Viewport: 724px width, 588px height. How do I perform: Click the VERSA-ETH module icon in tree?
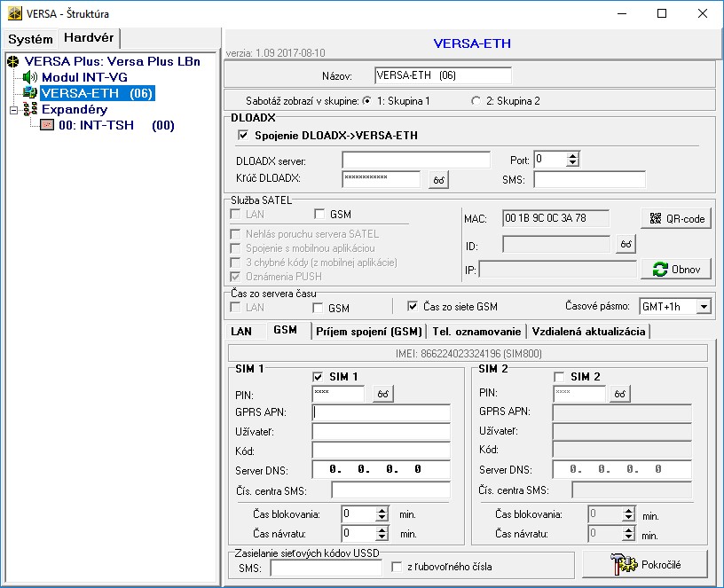pos(29,93)
